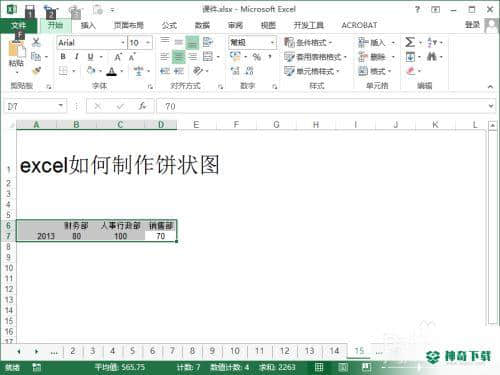Open the green File tab
Screen dimensions: 500x375
(x=18, y=25)
